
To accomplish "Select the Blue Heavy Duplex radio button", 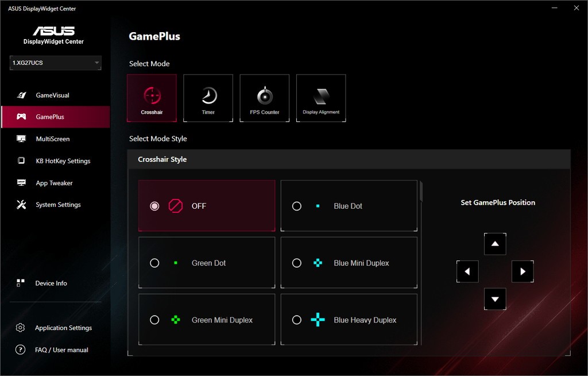I will [x=297, y=320].
